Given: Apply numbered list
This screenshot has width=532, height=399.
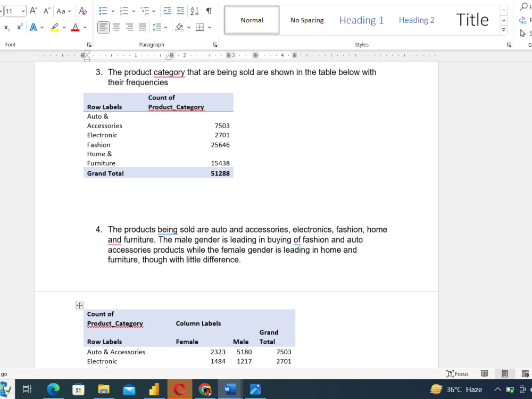Looking at the screenshot, I should tap(124, 11).
